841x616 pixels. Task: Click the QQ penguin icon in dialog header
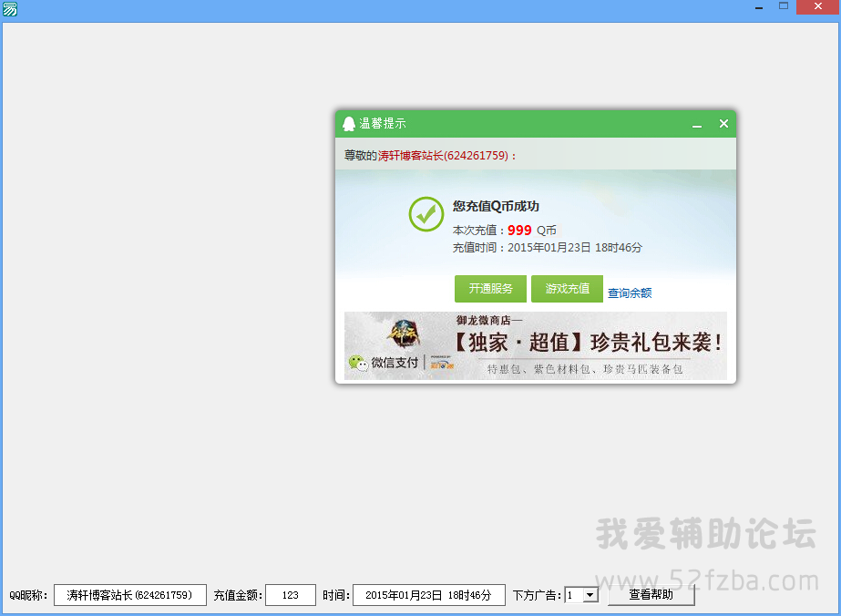pyautogui.click(x=349, y=124)
